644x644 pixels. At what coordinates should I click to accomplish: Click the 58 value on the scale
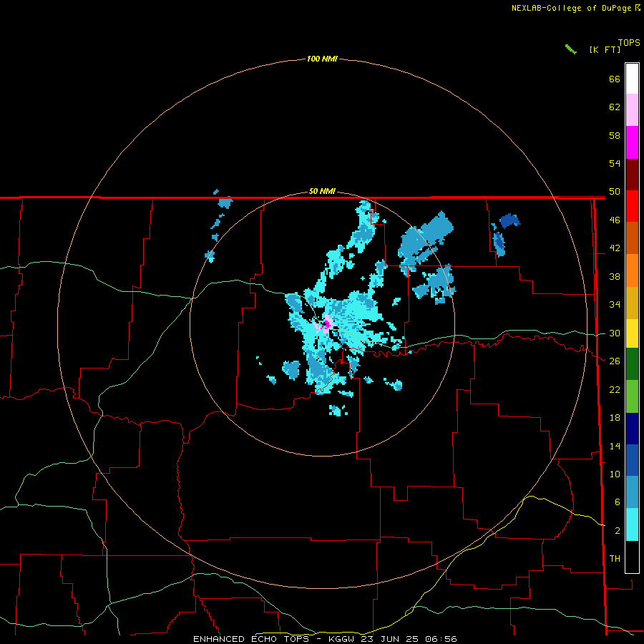coord(615,135)
